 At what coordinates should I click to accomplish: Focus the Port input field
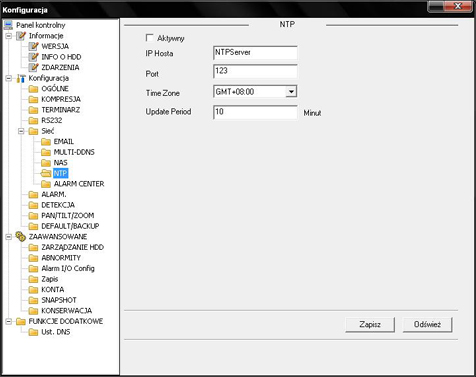[x=255, y=71]
